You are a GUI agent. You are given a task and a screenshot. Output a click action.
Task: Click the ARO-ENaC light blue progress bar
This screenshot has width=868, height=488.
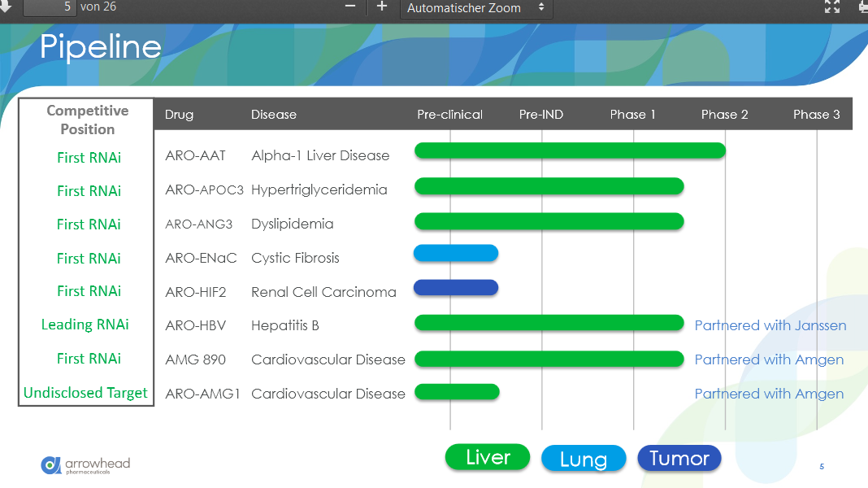[x=456, y=253]
